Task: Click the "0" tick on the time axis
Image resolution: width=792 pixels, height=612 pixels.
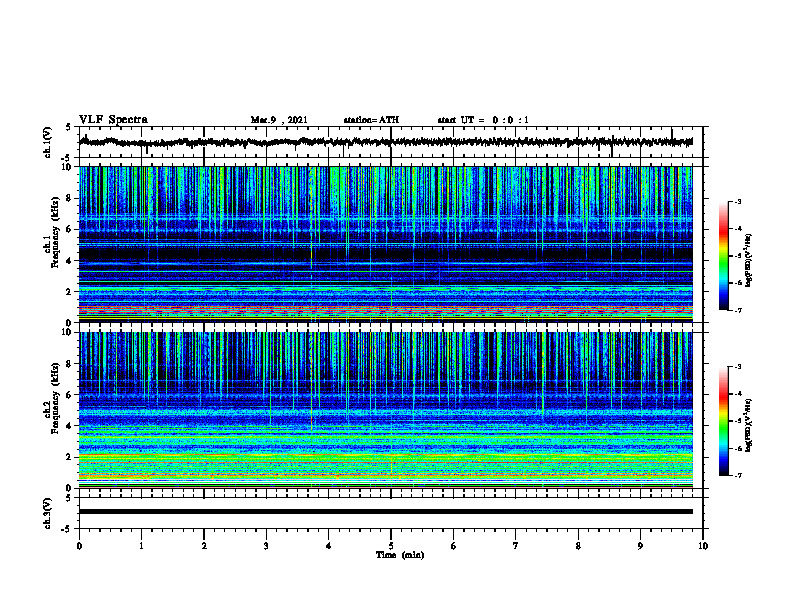Action: coord(79,546)
